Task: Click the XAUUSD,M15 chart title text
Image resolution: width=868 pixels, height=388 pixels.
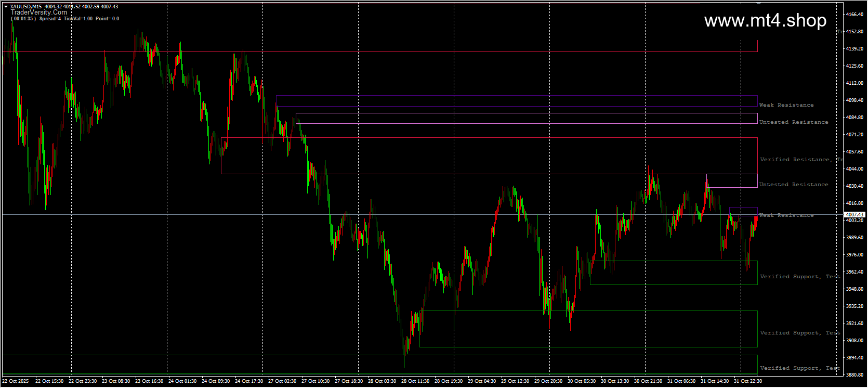Action: (26, 7)
